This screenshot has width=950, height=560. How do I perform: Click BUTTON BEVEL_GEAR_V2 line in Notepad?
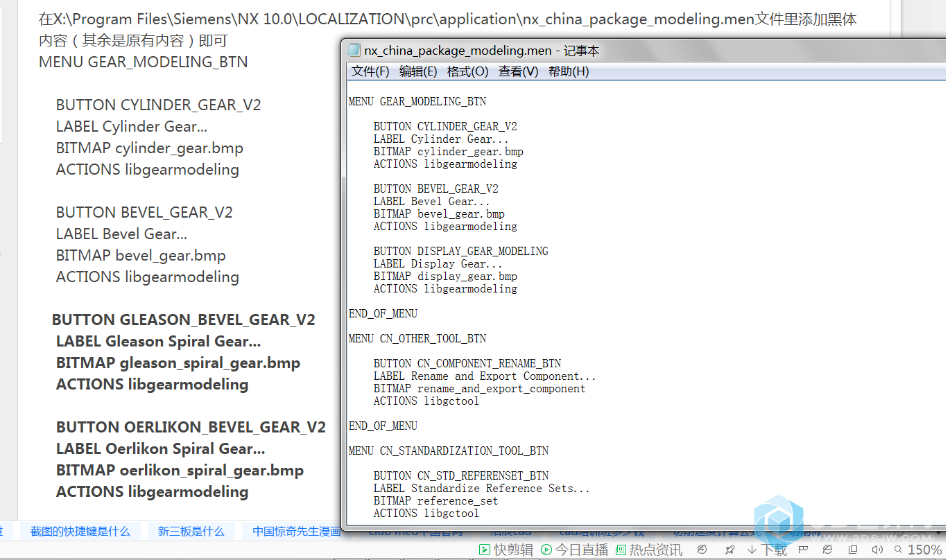point(436,189)
